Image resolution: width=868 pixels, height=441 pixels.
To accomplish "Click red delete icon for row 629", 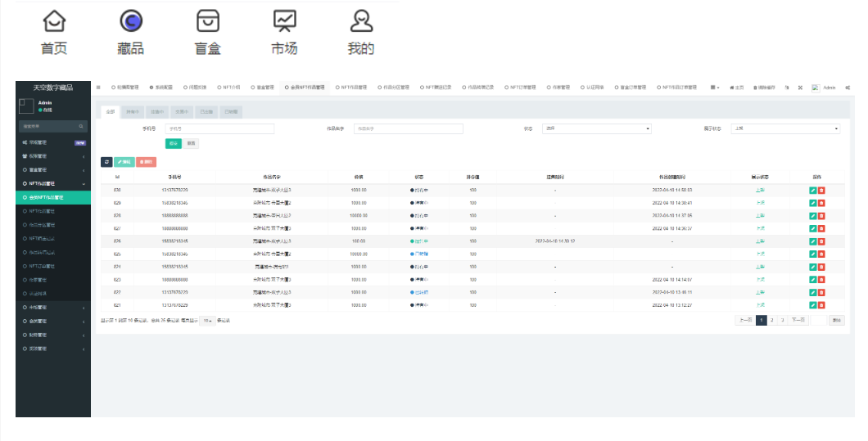I will [x=821, y=203].
